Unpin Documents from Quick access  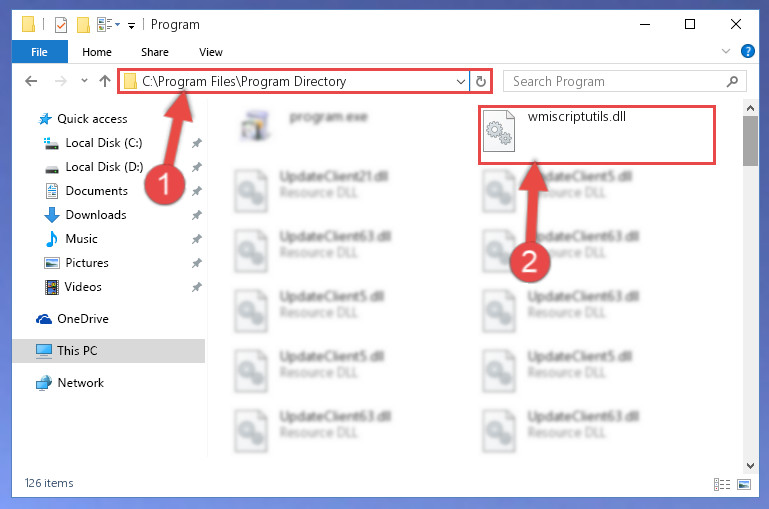[197, 191]
